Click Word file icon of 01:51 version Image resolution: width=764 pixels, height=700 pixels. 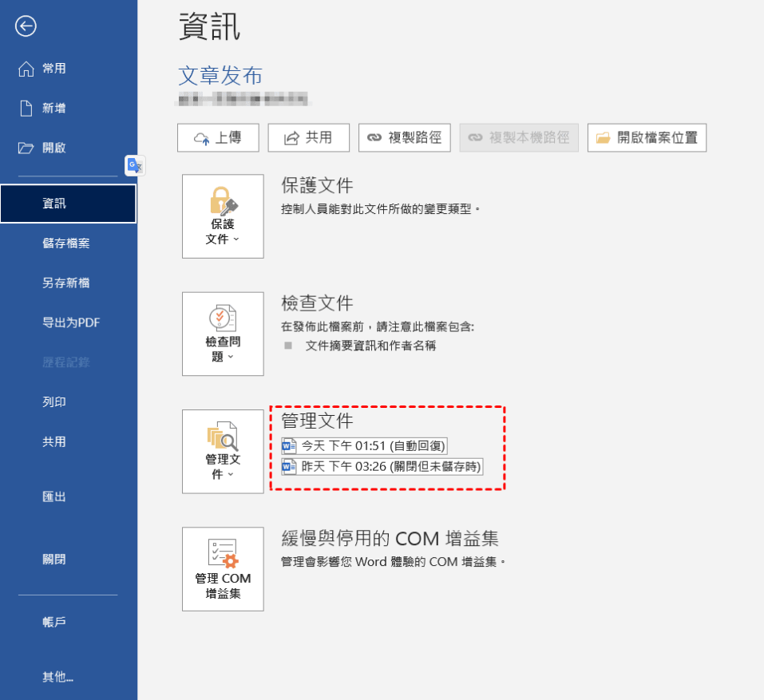coord(289,445)
